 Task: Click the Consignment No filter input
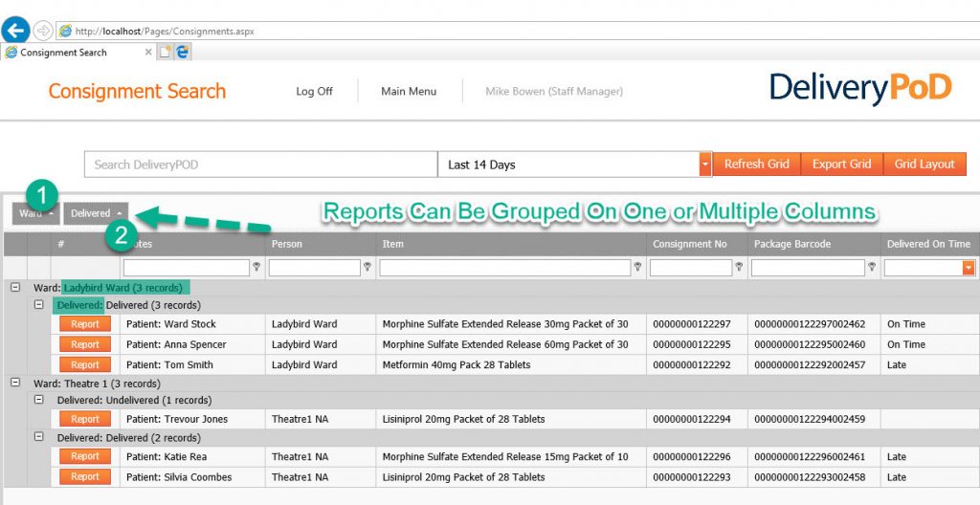691,268
